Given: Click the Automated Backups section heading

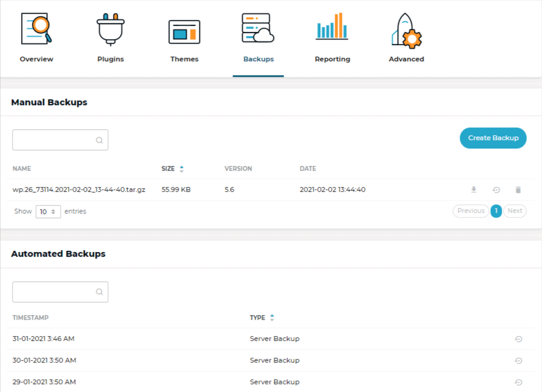Looking at the screenshot, I should point(58,254).
